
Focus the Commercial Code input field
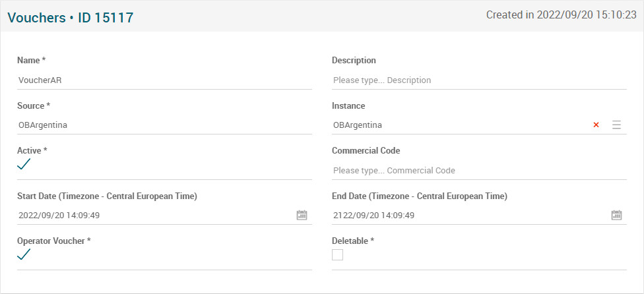click(x=478, y=171)
